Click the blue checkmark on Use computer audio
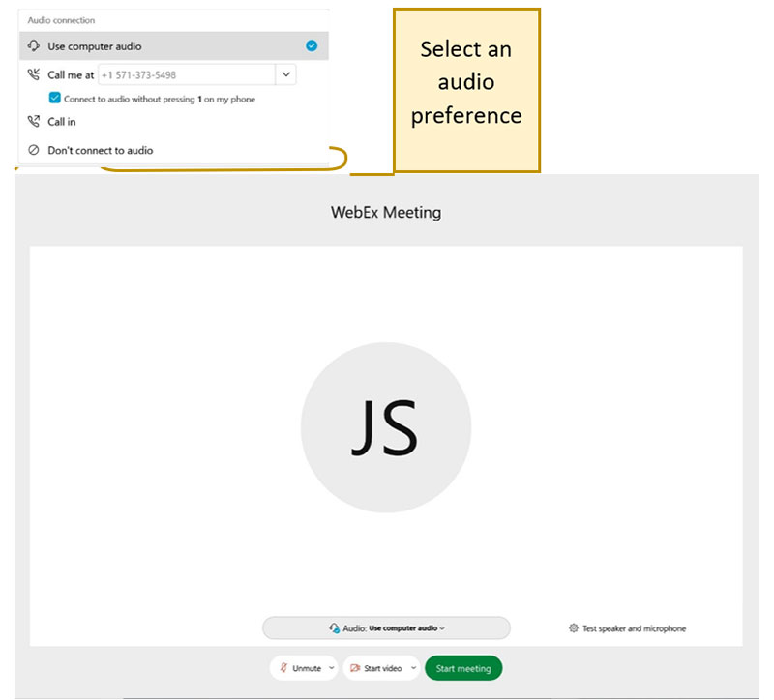This screenshot has width=774, height=700. tap(311, 45)
